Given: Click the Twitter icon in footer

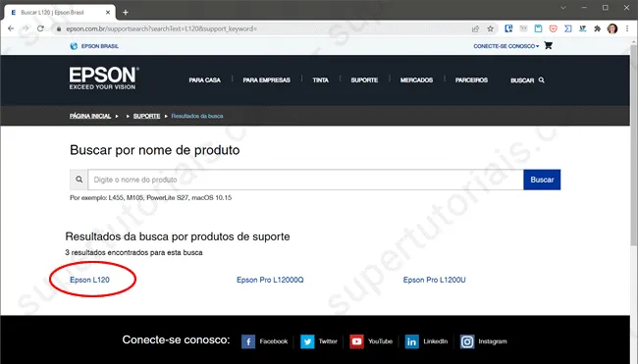Looking at the screenshot, I should [307, 341].
